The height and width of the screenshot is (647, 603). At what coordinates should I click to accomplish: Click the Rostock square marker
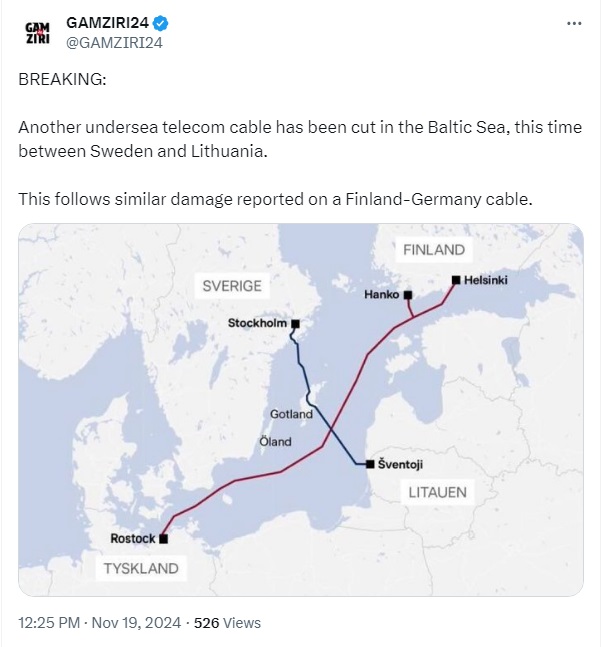(164, 539)
